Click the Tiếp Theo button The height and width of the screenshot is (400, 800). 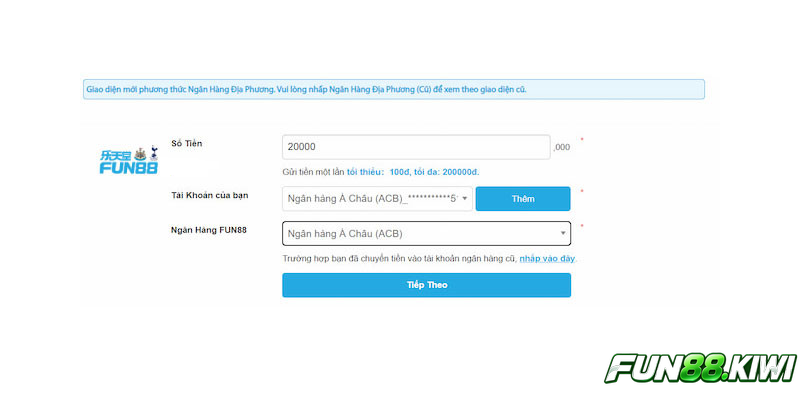pos(427,285)
